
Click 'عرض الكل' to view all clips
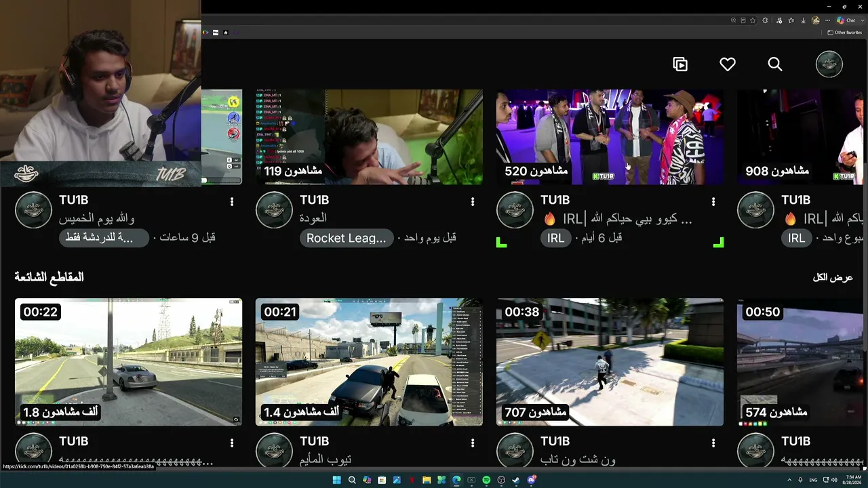tap(833, 277)
